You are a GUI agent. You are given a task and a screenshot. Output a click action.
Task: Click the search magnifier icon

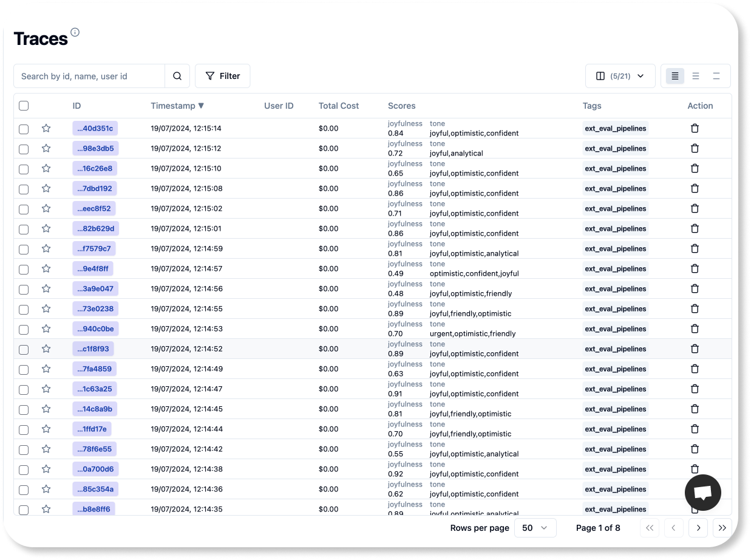coord(177,76)
